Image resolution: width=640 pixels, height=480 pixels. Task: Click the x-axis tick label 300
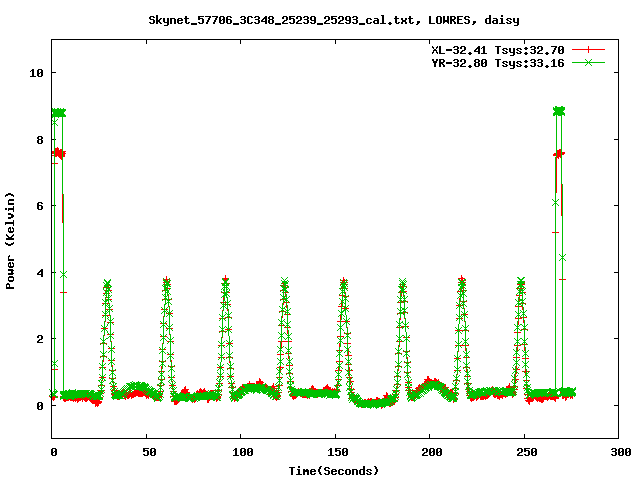(618, 453)
